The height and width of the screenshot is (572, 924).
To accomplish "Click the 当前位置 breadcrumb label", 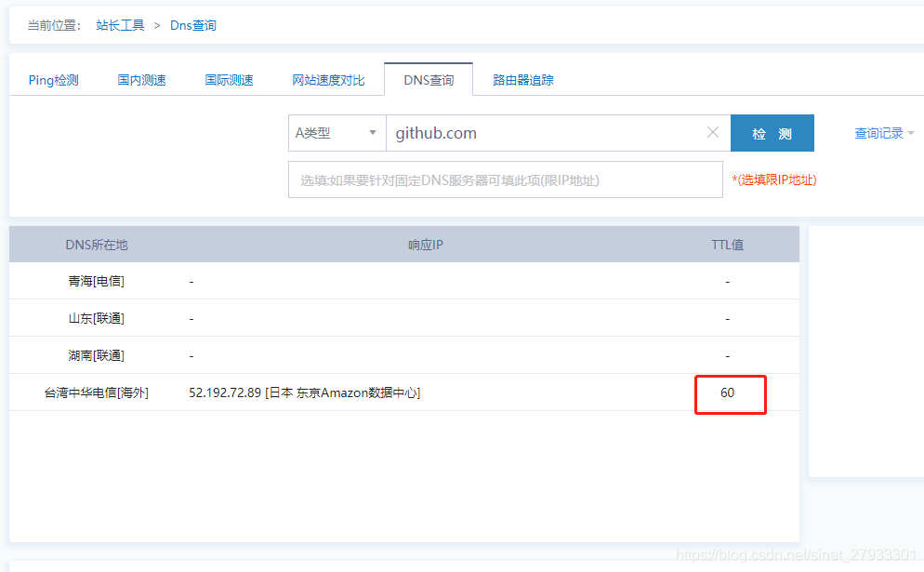I will (x=54, y=25).
